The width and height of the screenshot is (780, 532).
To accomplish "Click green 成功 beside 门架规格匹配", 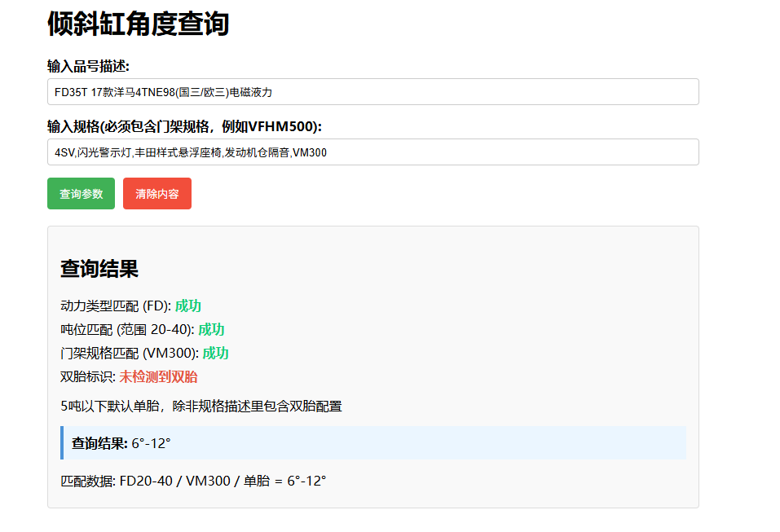I will coord(215,354).
